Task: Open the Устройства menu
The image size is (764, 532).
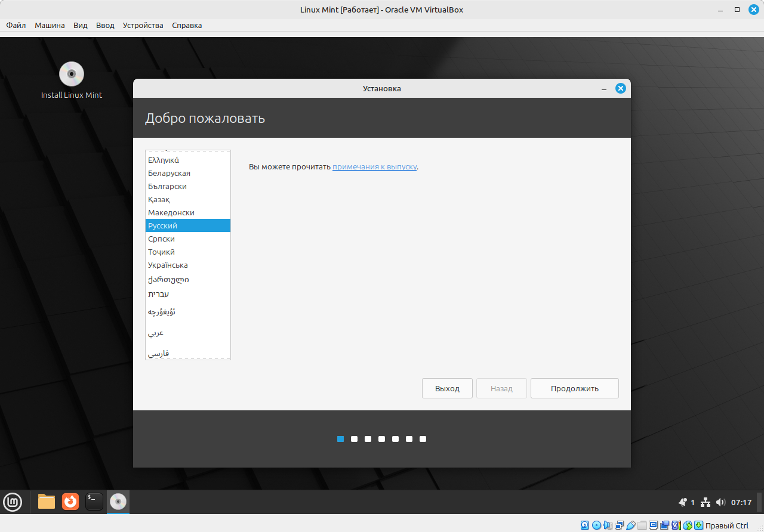Action: (x=143, y=25)
